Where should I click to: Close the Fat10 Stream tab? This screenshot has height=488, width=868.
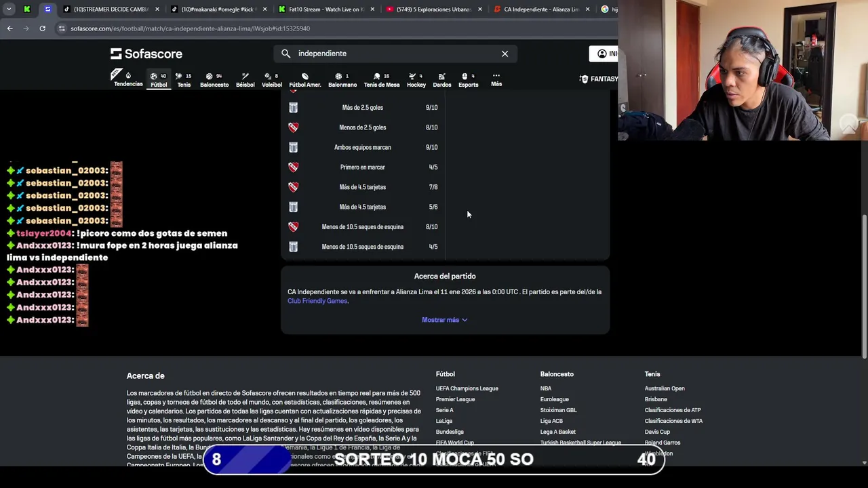pyautogui.click(x=372, y=9)
